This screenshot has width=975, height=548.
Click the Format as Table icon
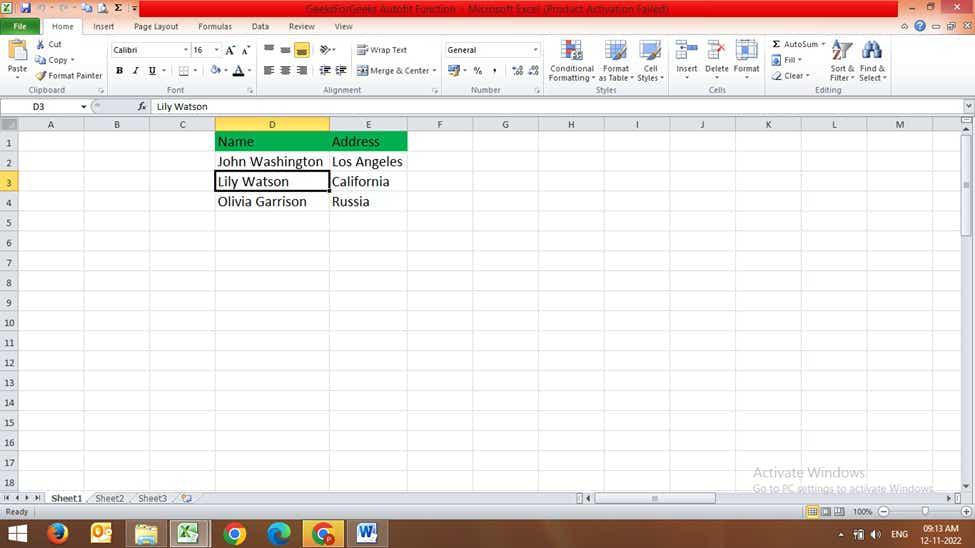[615, 52]
